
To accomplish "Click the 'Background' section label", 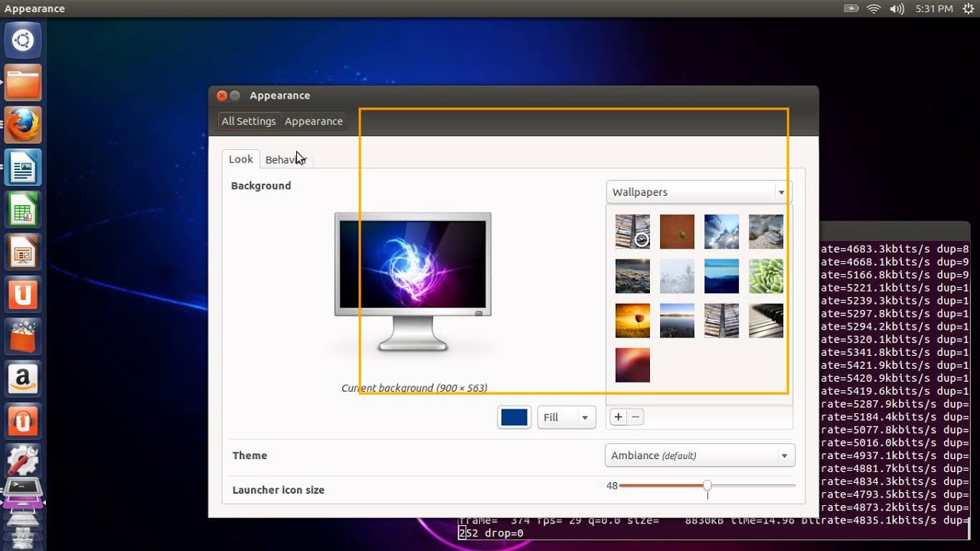I will [261, 186].
